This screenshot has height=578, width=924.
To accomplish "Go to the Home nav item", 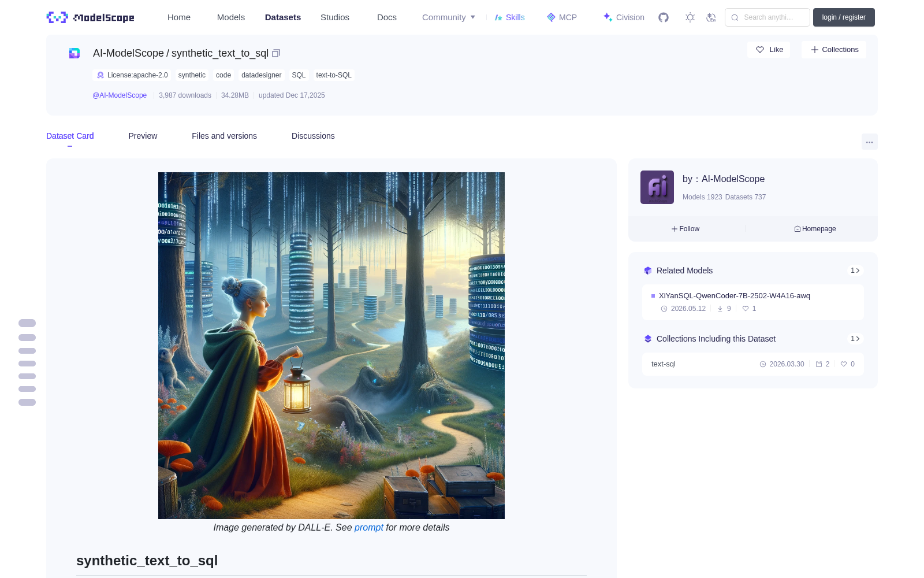I will [179, 17].
